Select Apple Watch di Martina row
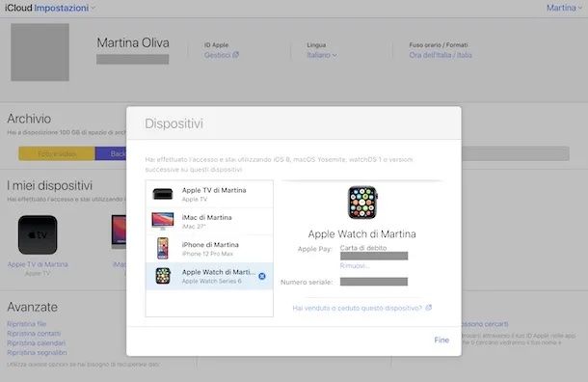588x382 pixels. pos(209,276)
